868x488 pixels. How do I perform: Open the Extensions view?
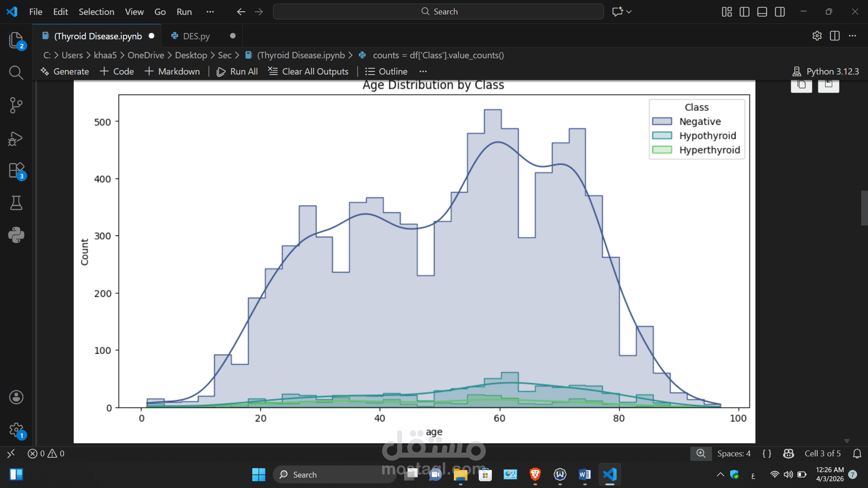pos(16,171)
